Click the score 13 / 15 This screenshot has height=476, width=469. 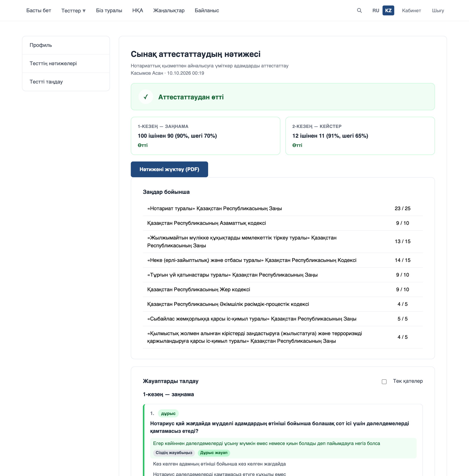point(402,241)
